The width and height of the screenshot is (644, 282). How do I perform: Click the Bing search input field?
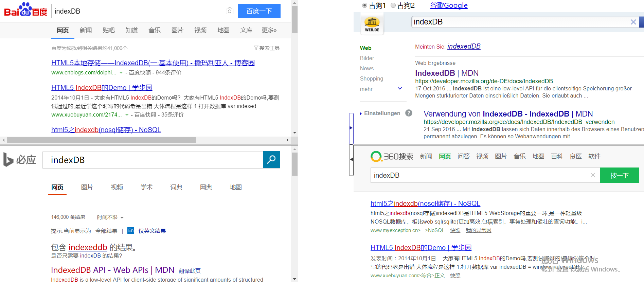click(153, 160)
